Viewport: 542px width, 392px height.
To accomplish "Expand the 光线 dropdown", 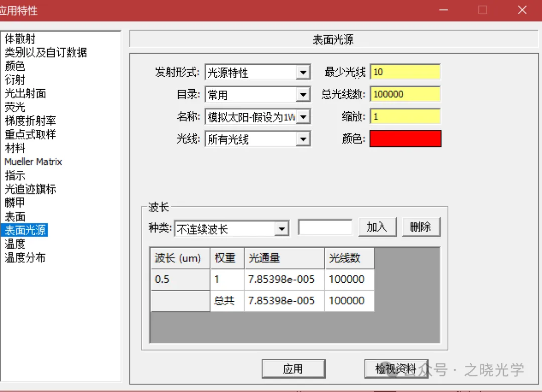I will [x=303, y=139].
